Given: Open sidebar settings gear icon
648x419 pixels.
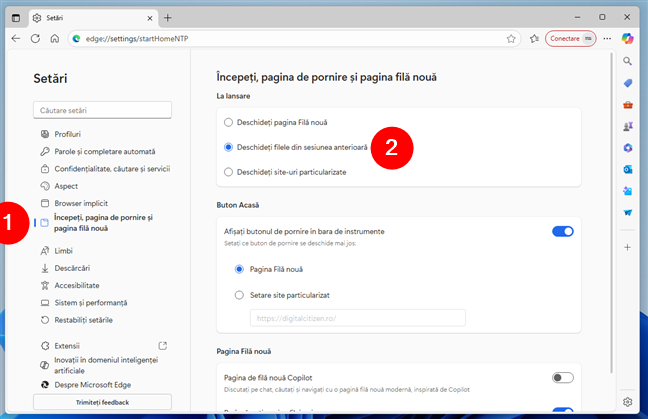Looking at the screenshot, I should click(627, 402).
